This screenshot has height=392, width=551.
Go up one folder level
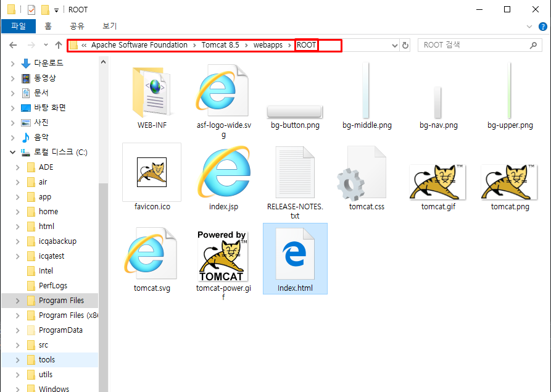point(59,45)
